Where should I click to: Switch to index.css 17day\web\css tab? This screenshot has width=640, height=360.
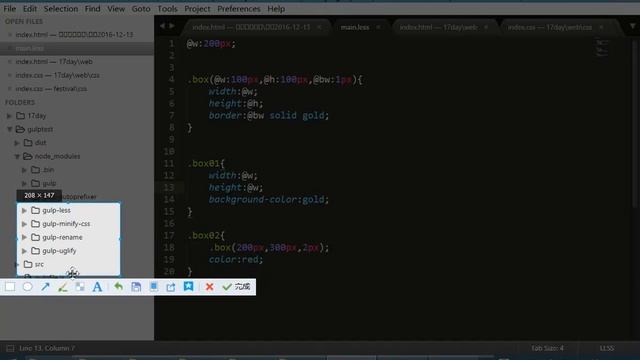[x=550, y=27]
